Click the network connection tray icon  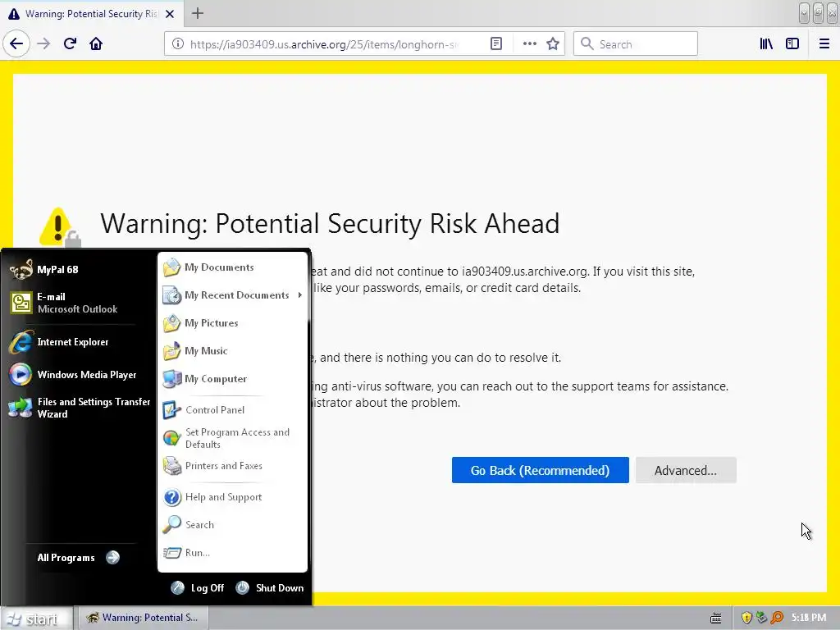[761, 618]
